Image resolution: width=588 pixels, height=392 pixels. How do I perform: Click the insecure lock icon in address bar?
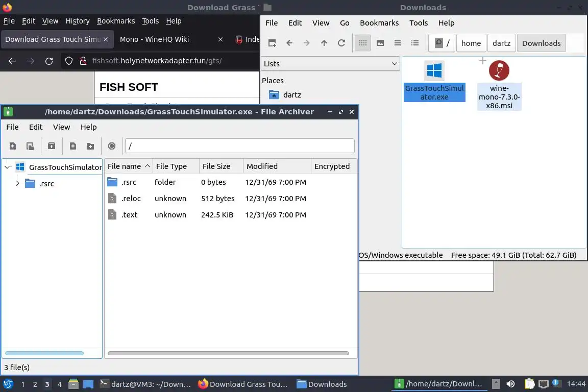[x=83, y=61]
